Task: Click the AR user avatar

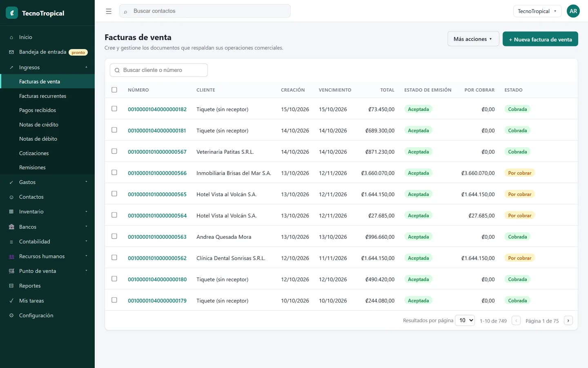Action: point(573,11)
